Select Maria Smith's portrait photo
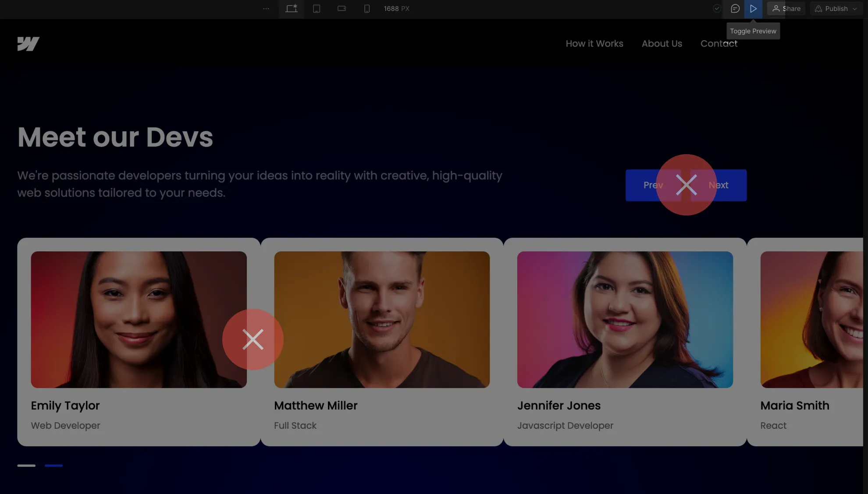Viewport: 868px width, 494px height. click(812, 320)
